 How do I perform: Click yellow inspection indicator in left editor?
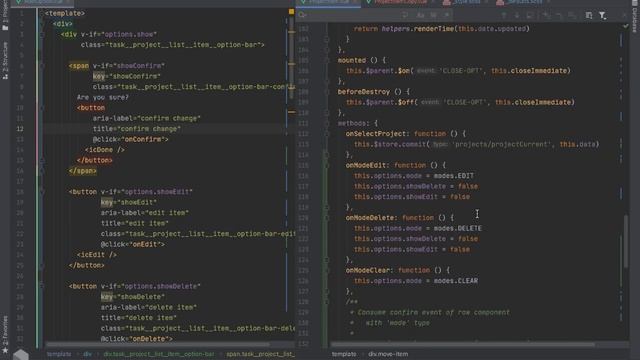click(291, 12)
